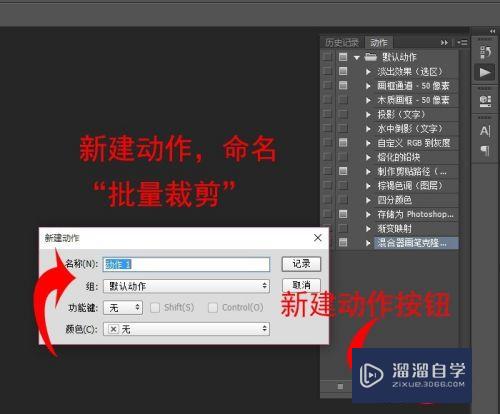Check the Control(O) checkbox
The width and height of the screenshot is (500, 414).
click(213, 307)
